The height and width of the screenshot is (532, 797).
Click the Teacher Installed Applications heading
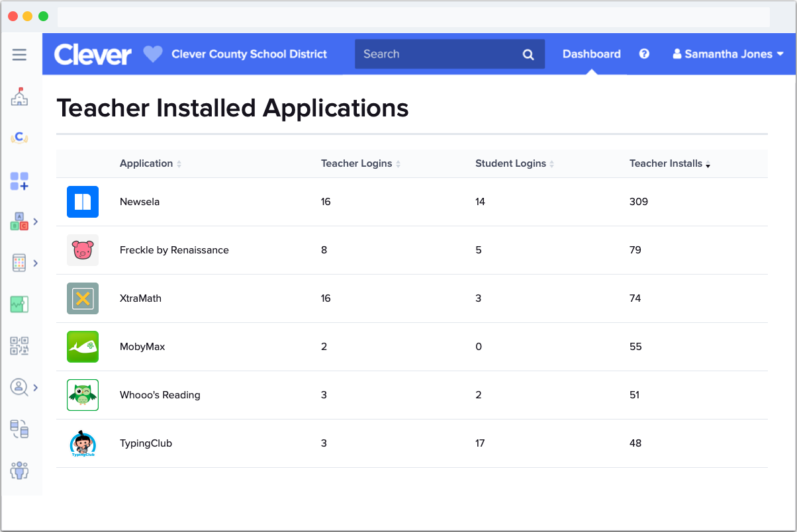[x=232, y=108]
